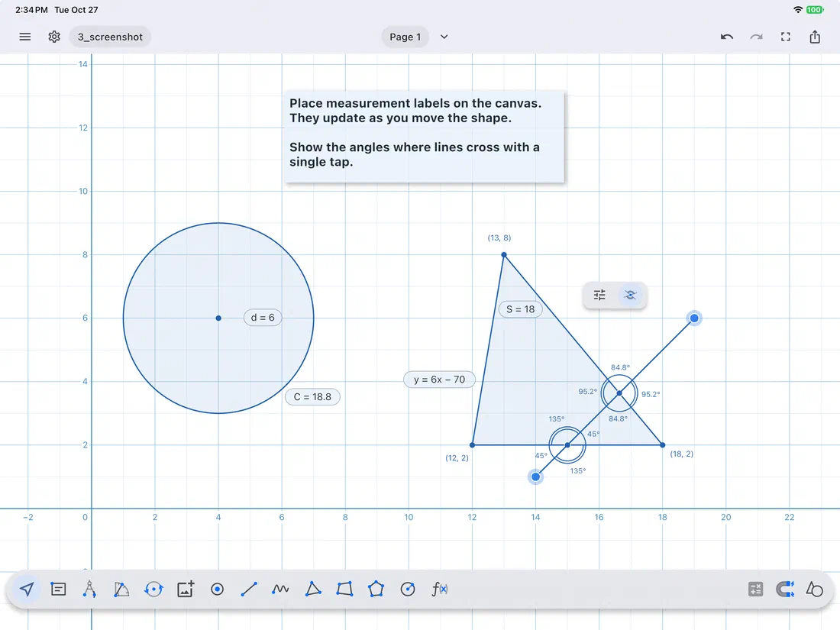Click the y = 6x − 70 equation label
The width and height of the screenshot is (840, 630).
(439, 380)
